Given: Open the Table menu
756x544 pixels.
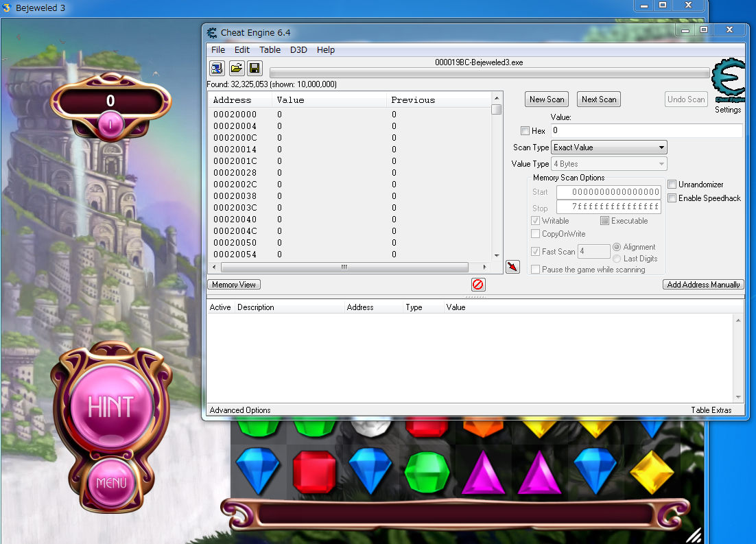Looking at the screenshot, I should (270, 49).
